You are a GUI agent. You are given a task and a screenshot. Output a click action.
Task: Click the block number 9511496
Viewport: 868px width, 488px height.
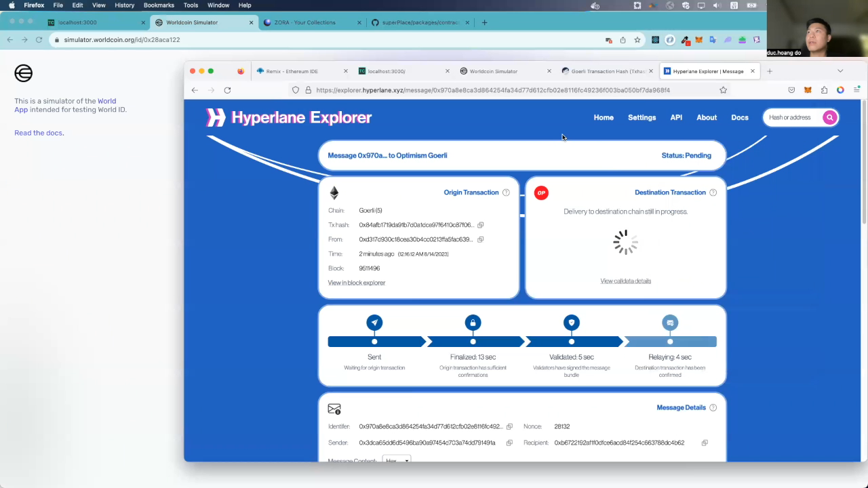(x=370, y=268)
